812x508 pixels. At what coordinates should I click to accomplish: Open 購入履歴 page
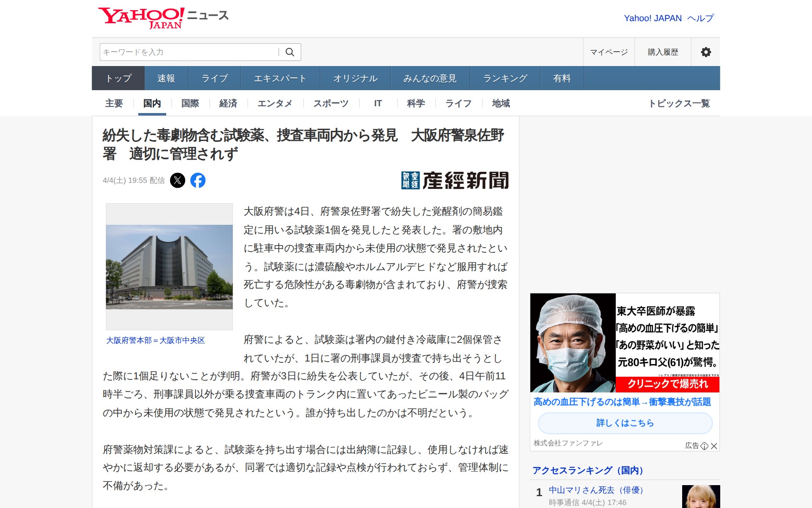click(x=663, y=52)
